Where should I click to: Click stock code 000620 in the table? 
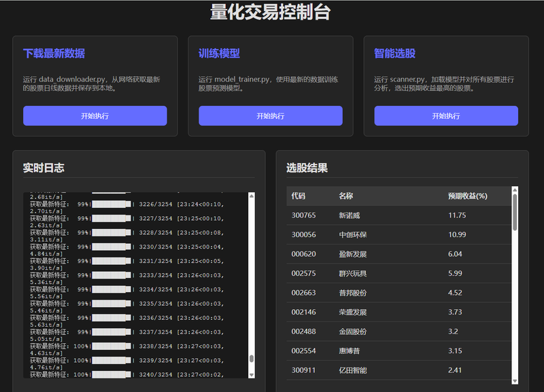304,254
